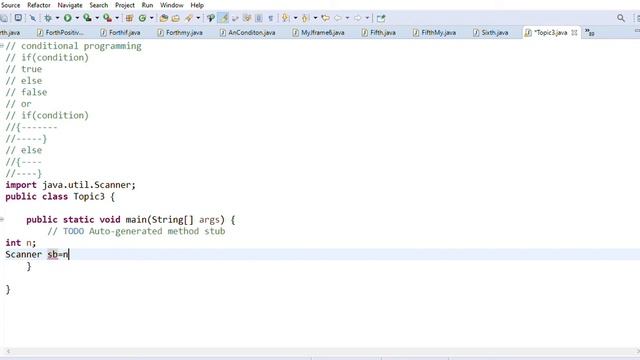Expand the External Tools dropdown arrow
Image resolution: width=640 pixels, height=360 pixels.
coord(117,18)
